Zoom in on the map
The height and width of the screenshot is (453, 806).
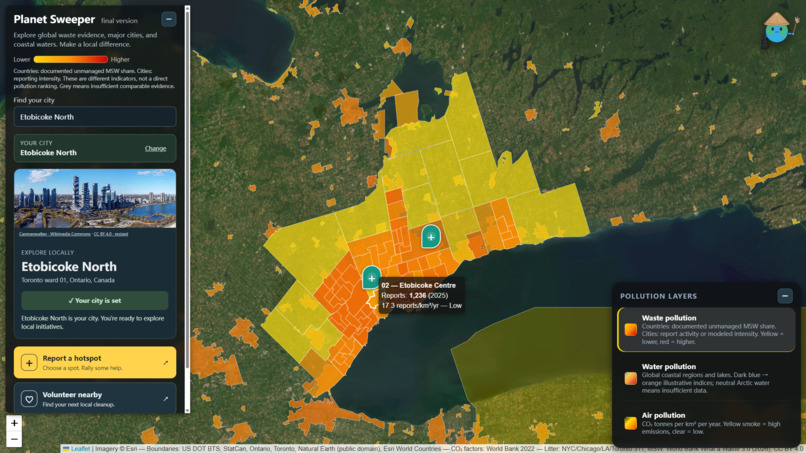(x=14, y=423)
